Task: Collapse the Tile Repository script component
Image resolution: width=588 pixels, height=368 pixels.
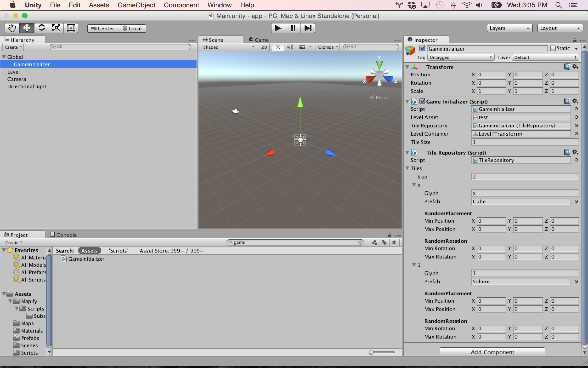Action: pyautogui.click(x=407, y=152)
